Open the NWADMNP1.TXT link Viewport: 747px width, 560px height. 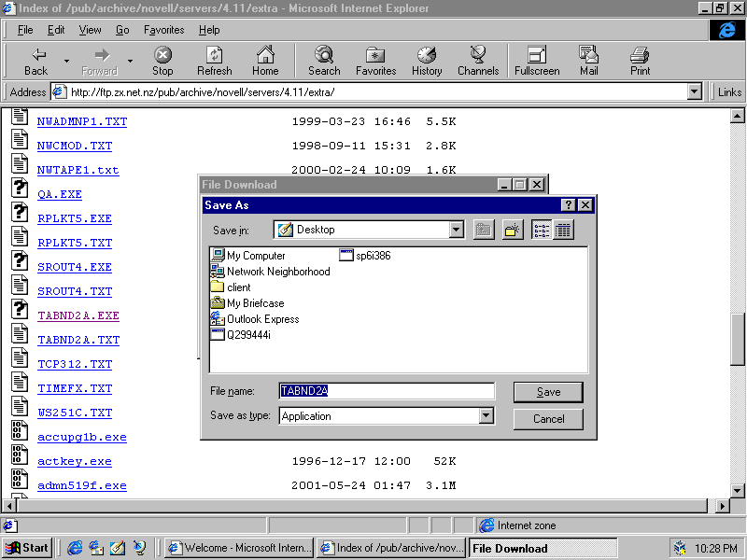(x=82, y=122)
